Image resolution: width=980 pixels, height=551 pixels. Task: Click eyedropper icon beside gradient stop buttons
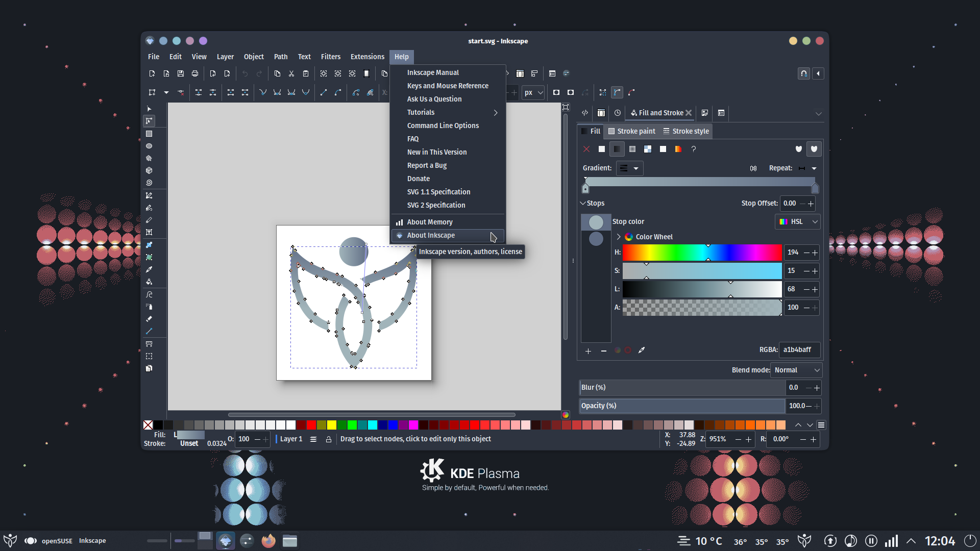click(x=642, y=350)
